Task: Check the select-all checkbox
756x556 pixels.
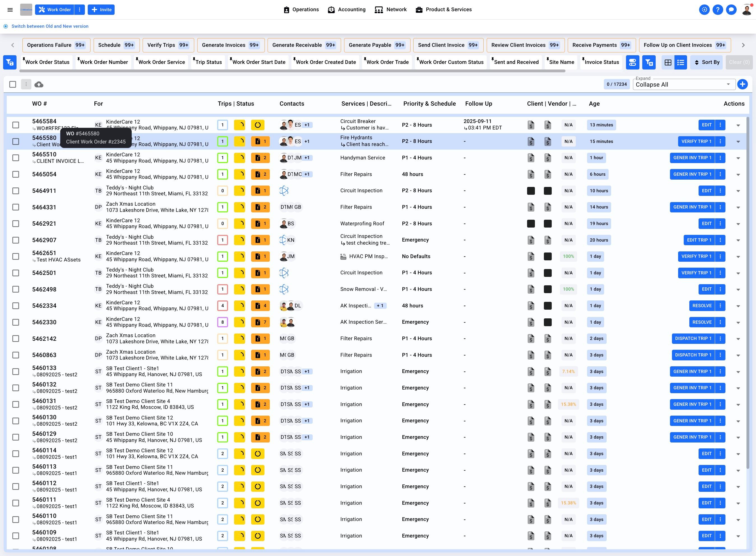Action: [x=13, y=84]
